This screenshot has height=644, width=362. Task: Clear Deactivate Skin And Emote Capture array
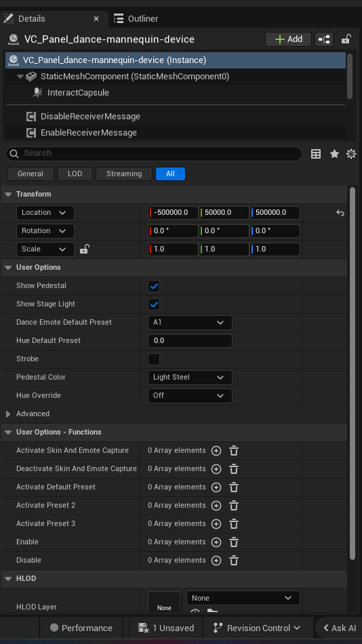234,469
